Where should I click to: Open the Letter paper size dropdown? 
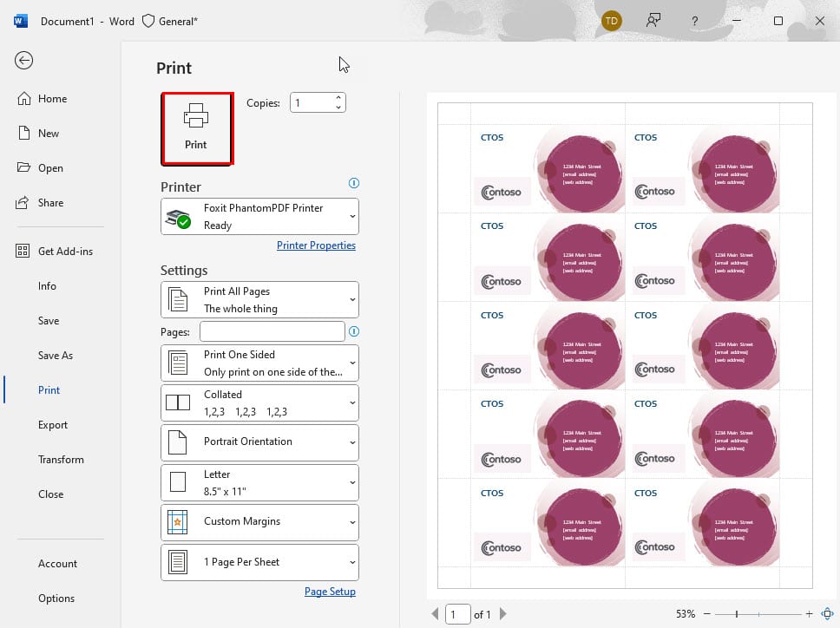point(259,483)
